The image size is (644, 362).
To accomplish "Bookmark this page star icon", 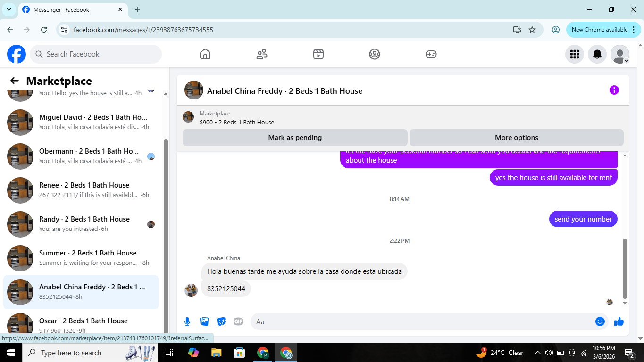I will pos(532,30).
